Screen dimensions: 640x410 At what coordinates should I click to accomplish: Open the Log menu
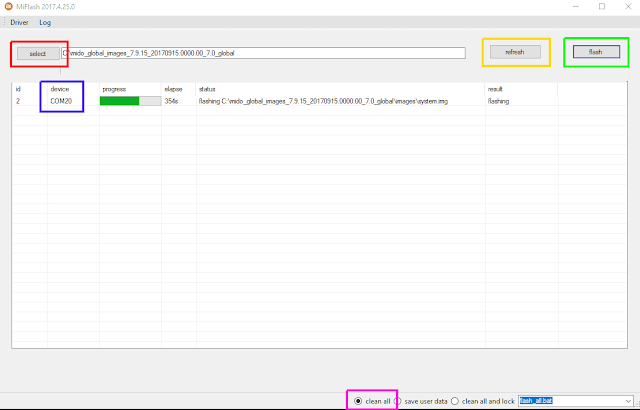coord(45,23)
